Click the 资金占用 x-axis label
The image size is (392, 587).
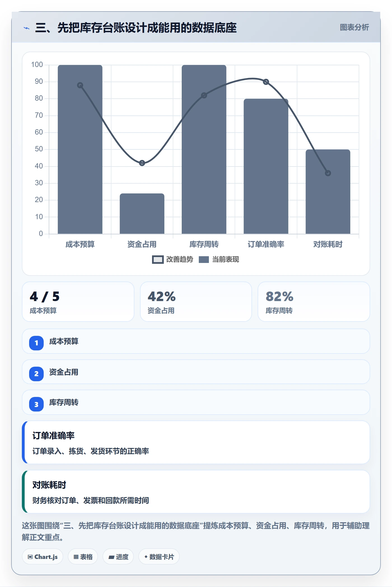click(142, 244)
